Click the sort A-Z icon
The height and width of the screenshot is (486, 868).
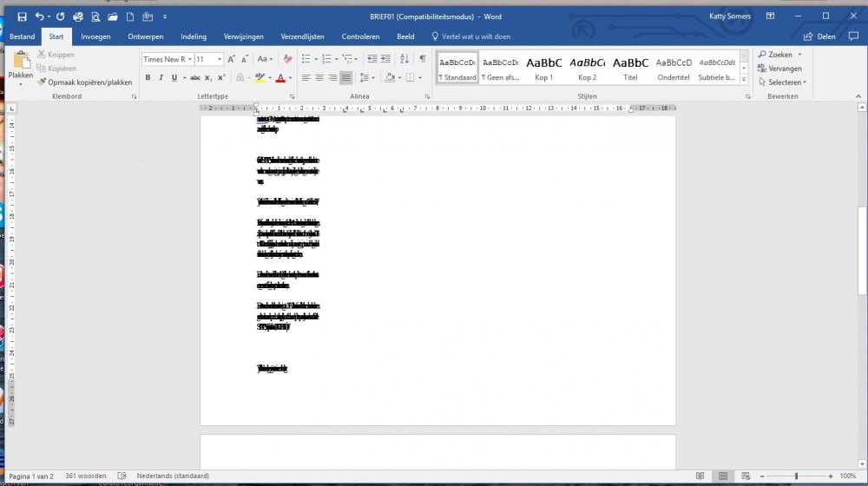pyautogui.click(x=404, y=59)
